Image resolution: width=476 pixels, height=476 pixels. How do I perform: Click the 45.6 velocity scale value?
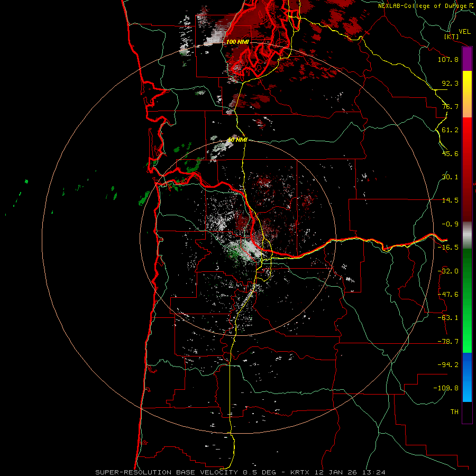(450, 153)
